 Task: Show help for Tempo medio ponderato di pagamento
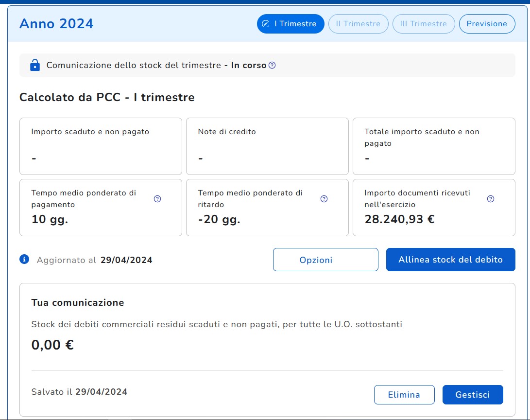coord(157,199)
